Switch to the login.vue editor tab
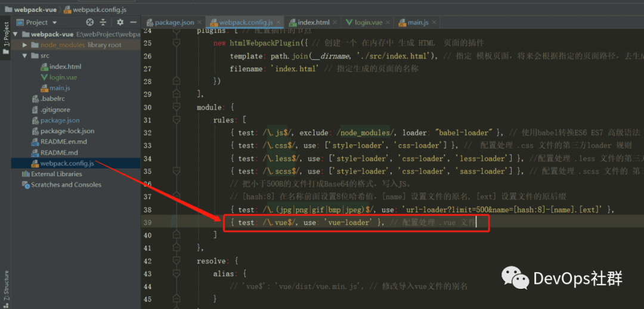 pos(367,23)
